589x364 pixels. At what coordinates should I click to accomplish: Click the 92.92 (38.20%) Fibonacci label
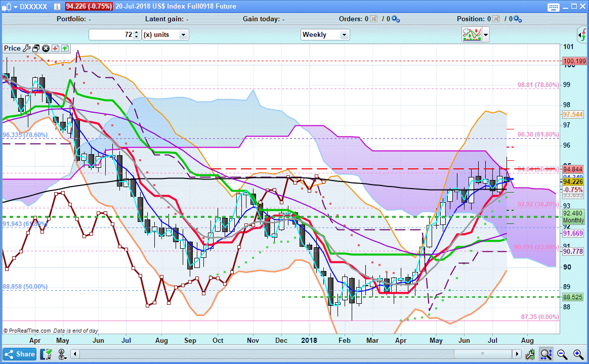tap(538, 204)
